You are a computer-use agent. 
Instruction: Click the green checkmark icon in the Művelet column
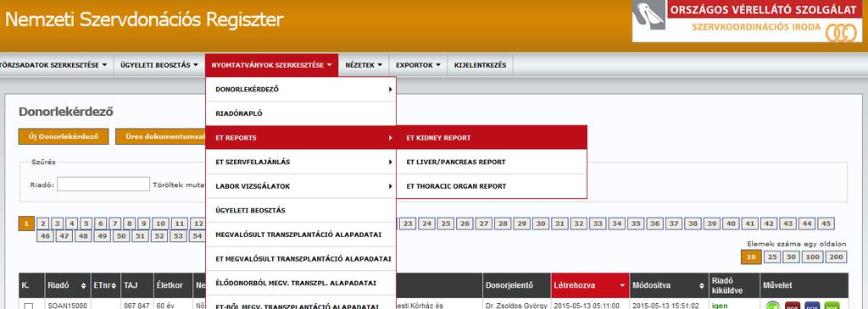(x=772, y=306)
